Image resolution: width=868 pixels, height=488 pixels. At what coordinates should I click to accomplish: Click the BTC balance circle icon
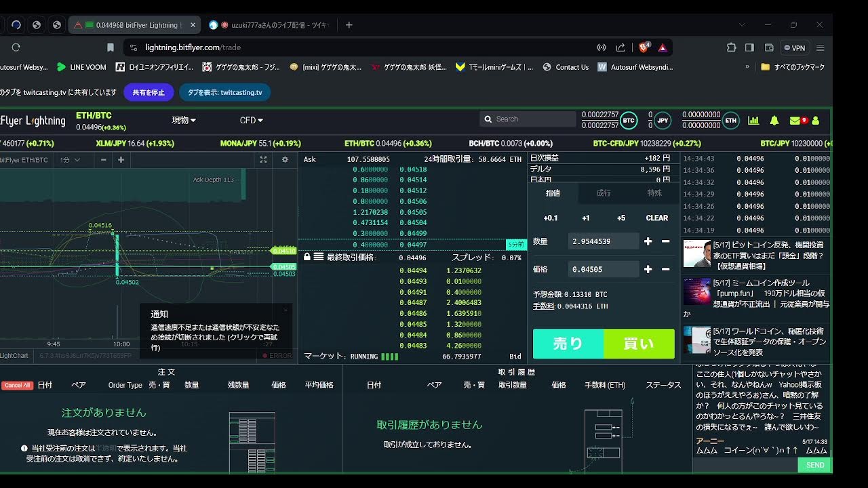pos(629,121)
